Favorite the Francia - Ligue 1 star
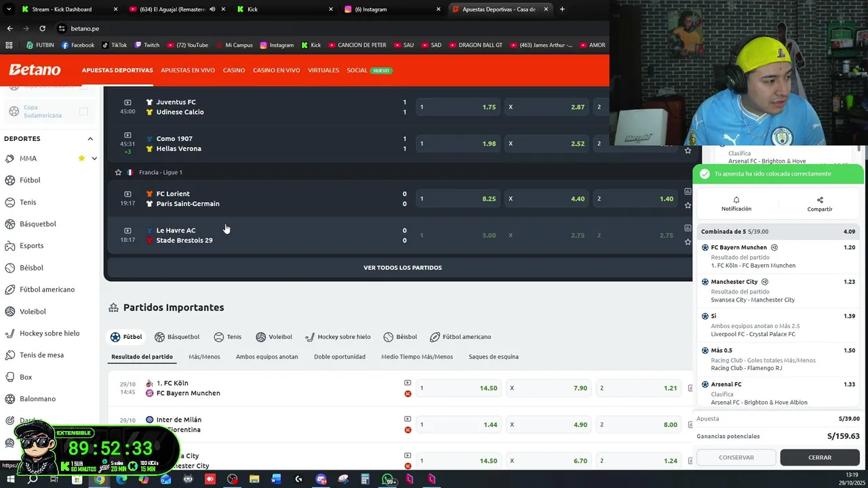868x488 pixels. [x=118, y=172]
